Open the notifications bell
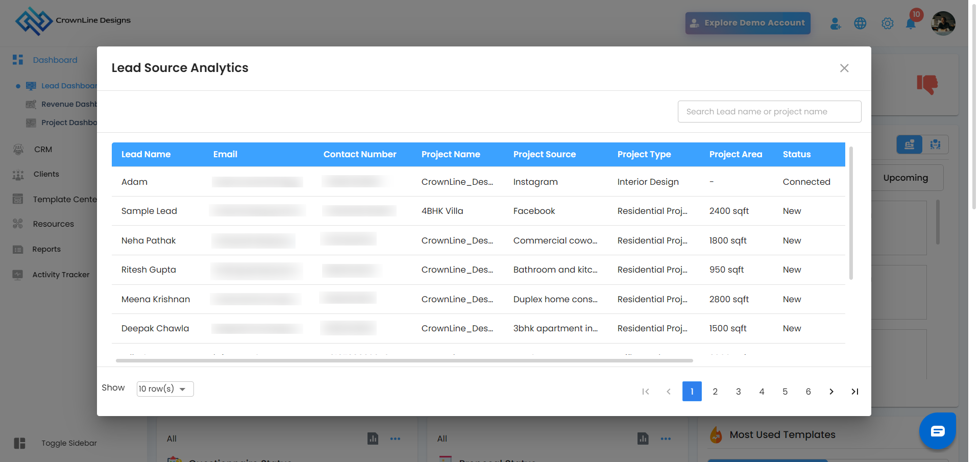980x462 pixels. pyautogui.click(x=911, y=23)
